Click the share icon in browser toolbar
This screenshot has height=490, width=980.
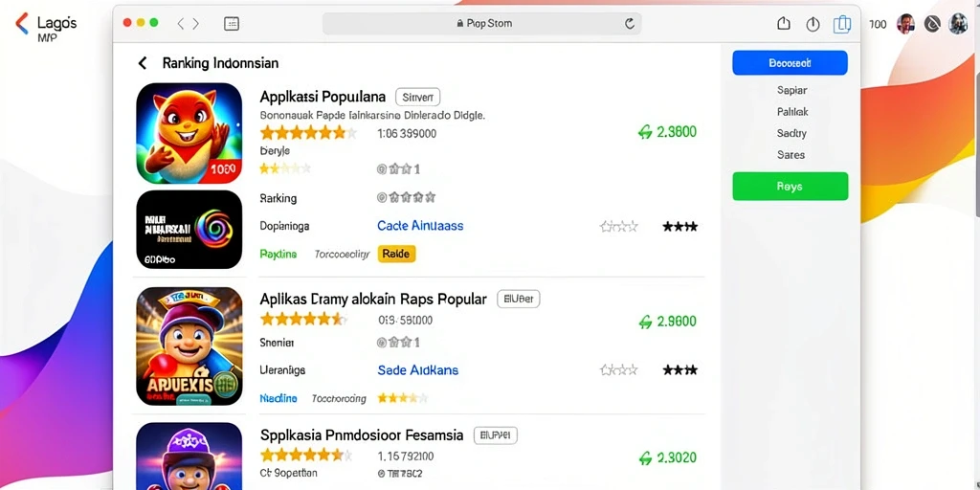tap(783, 24)
